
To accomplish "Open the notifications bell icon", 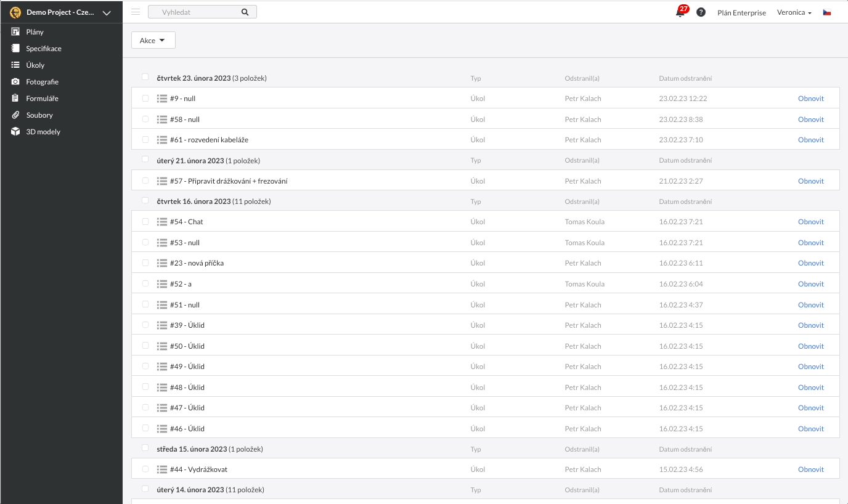I will click(x=680, y=12).
